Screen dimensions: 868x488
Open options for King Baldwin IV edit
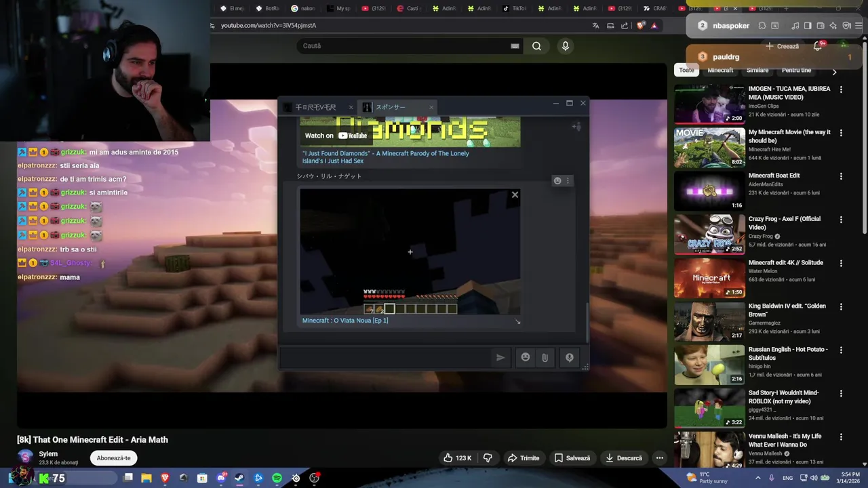(x=841, y=306)
